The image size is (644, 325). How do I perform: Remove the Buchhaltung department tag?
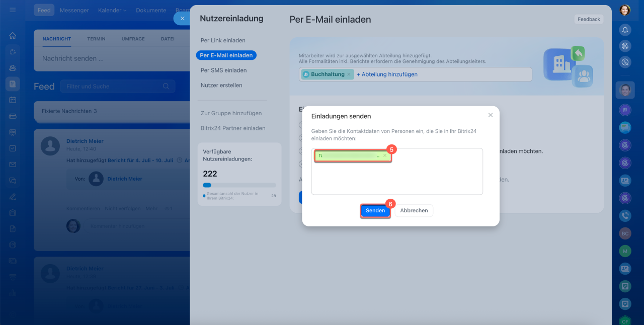pos(349,74)
